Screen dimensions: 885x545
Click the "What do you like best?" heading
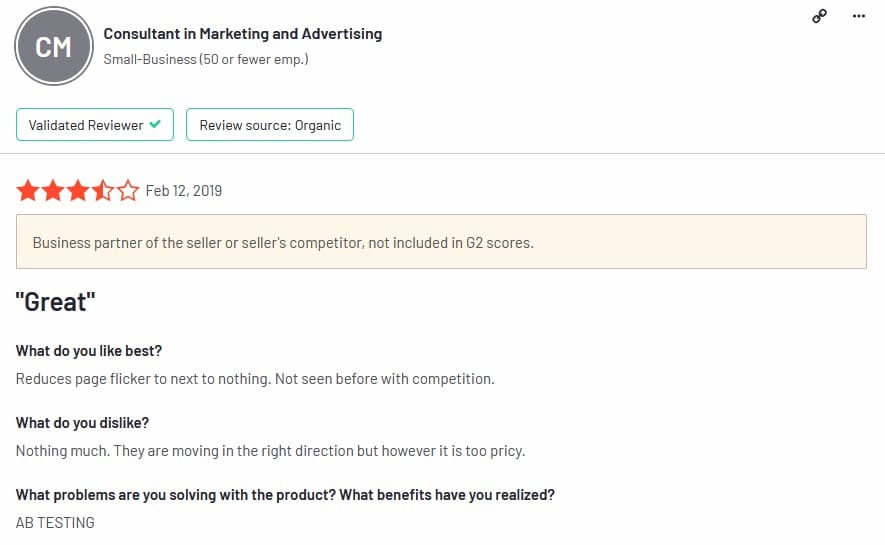(89, 351)
